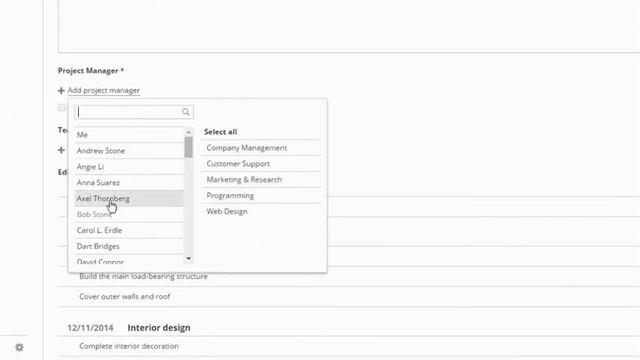Select Me from the user list
Image resolution: width=640 pixels, height=360 pixels.
(129, 135)
